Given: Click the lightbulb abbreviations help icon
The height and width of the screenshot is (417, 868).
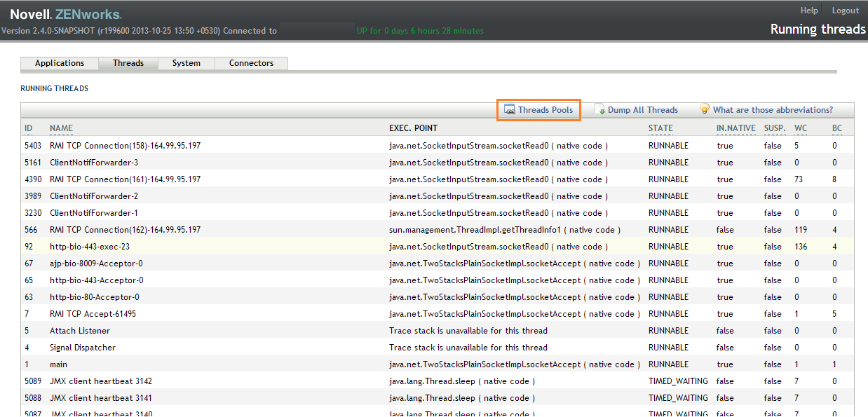Looking at the screenshot, I should [x=705, y=109].
